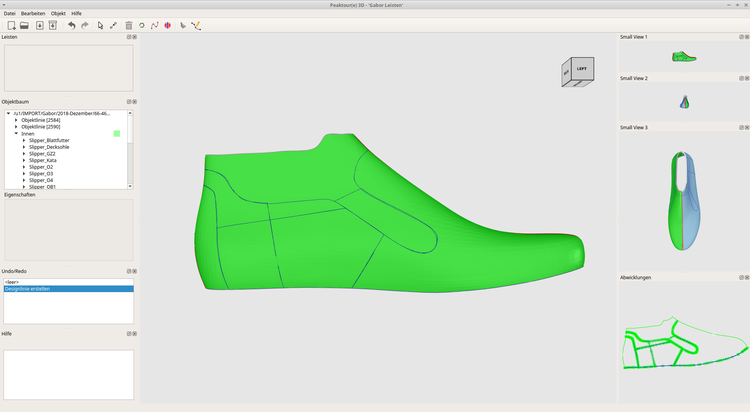Expand Objektlinie [2584] node
Screen dimensions: 750x412
16,120
